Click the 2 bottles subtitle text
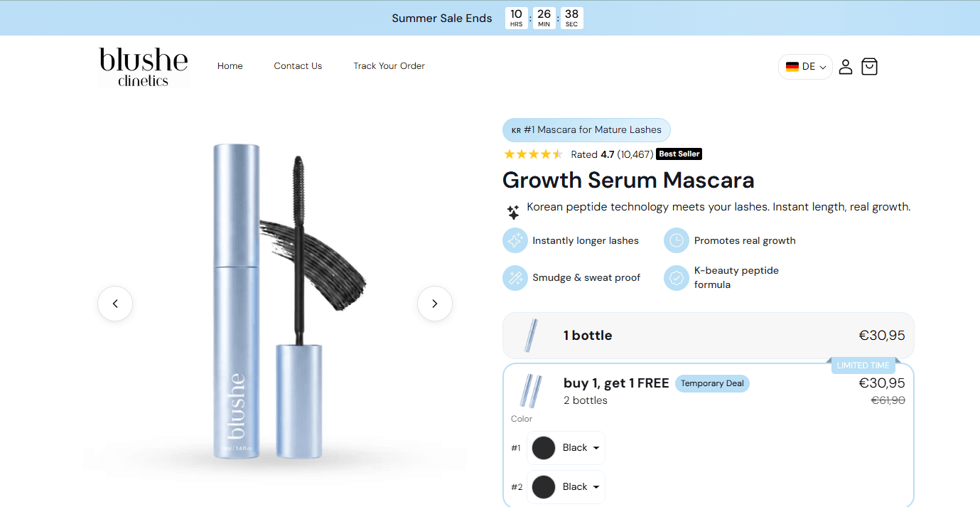Viewport: 980px width, 507px height. (x=586, y=400)
